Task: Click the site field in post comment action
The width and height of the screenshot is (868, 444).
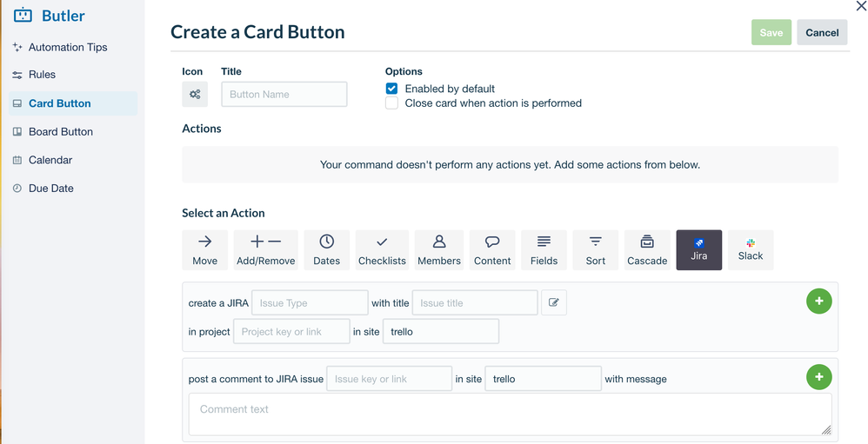Action: tap(543, 379)
